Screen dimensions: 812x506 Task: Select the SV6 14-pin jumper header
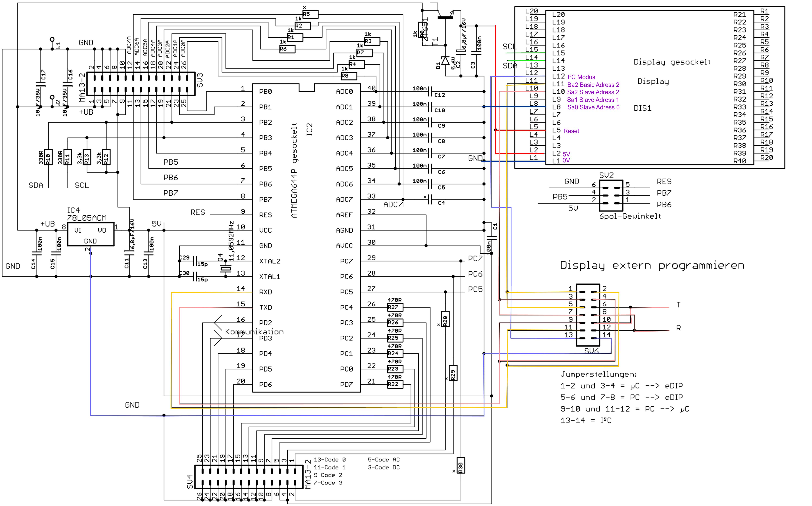click(x=588, y=315)
